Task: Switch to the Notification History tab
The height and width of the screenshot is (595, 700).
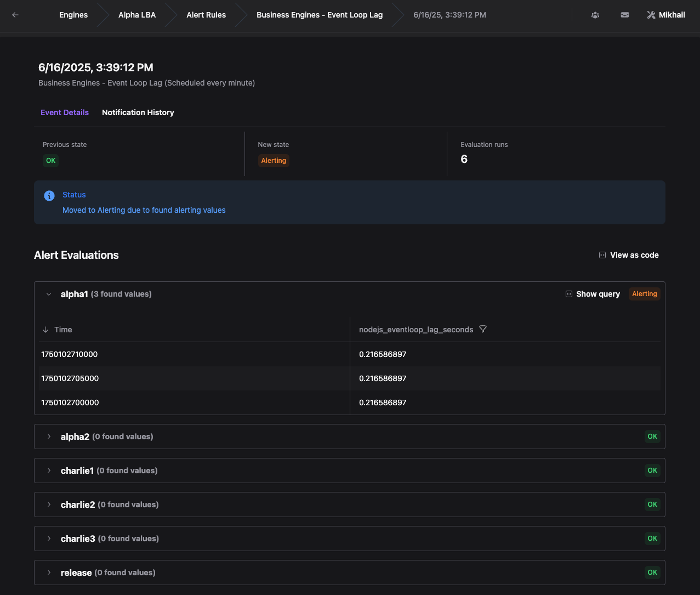Action: [x=138, y=112]
